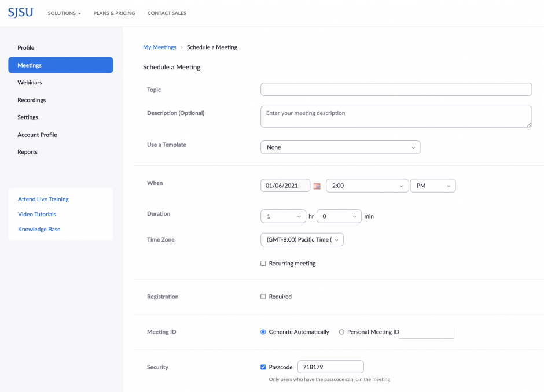
Task: Check the Registration Required box
Action: (263, 297)
